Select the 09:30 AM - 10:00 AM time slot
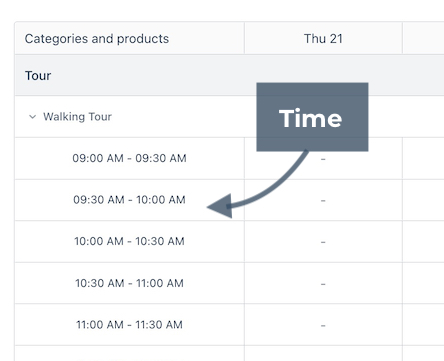444x361 pixels. tap(129, 200)
